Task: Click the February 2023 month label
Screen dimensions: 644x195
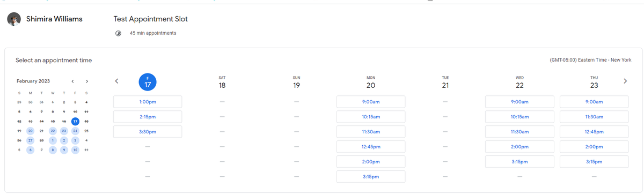Action: [33, 81]
